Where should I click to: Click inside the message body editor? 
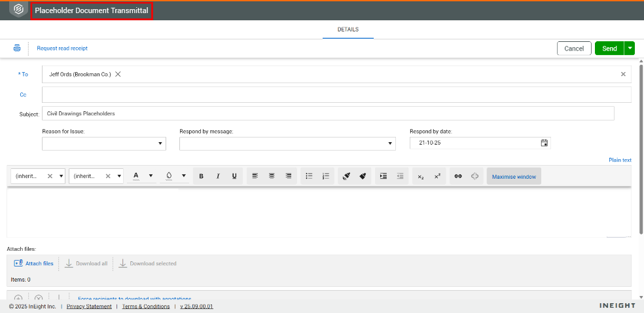pos(319,212)
